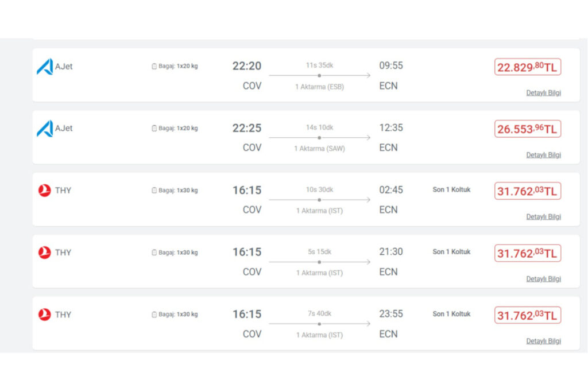Viewport: 588px width, 392px height.
Task: Open Detaylı Bilgi for THY flight arriving 02:45
Action: point(543,217)
